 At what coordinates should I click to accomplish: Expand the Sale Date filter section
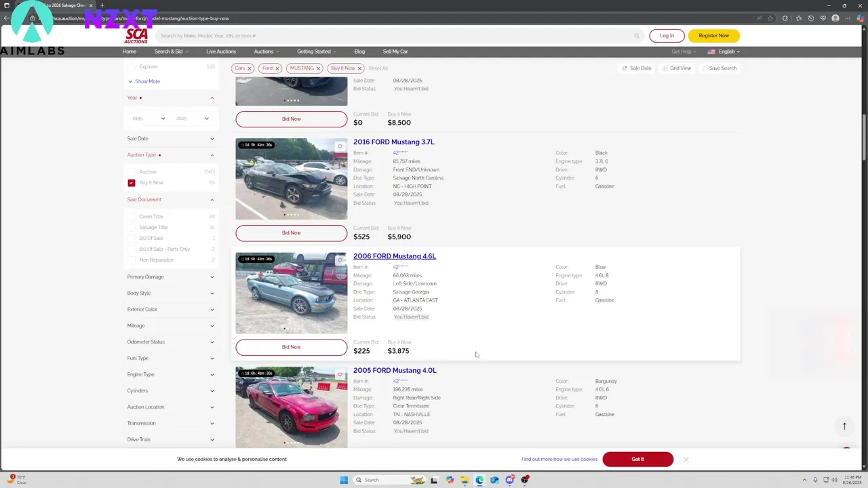pos(171,139)
